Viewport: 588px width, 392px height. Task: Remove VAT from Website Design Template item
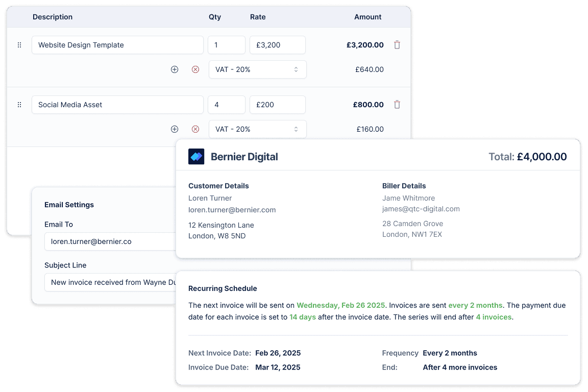(x=195, y=69)
